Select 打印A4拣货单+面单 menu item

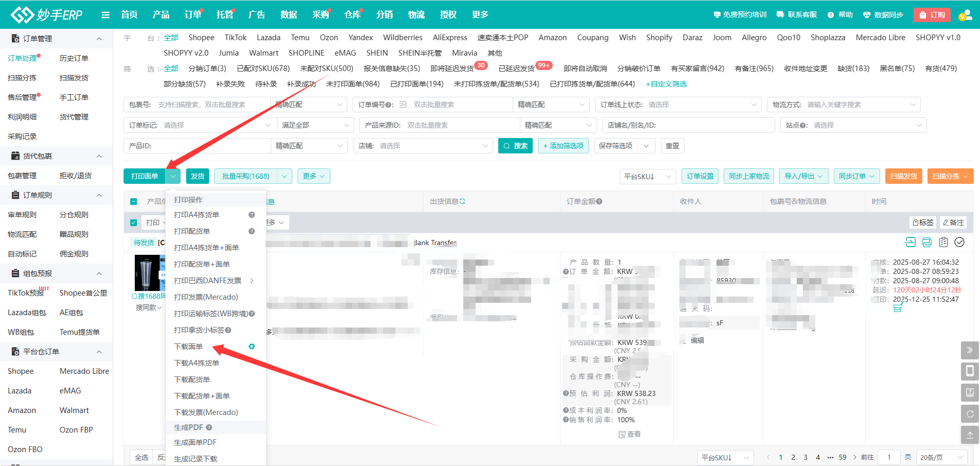[x=206, y=248]
